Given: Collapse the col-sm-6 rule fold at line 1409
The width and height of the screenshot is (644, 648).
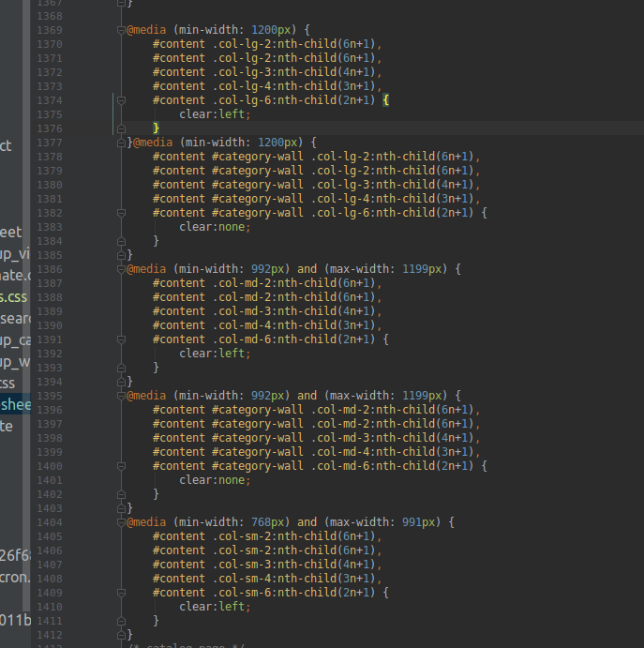Looking at the screenshot, I should [x=121, y=593].
